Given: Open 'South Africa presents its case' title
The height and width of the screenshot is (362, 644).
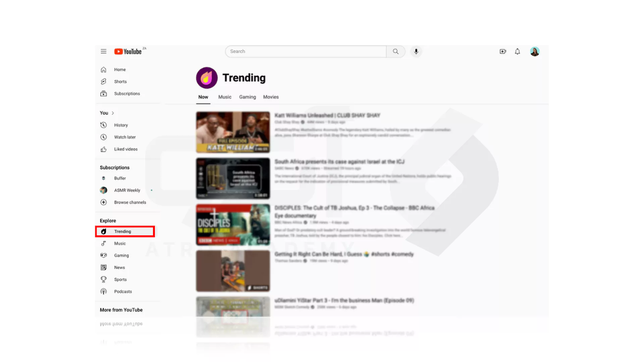Looking at the screenshot, I should 339,162.
